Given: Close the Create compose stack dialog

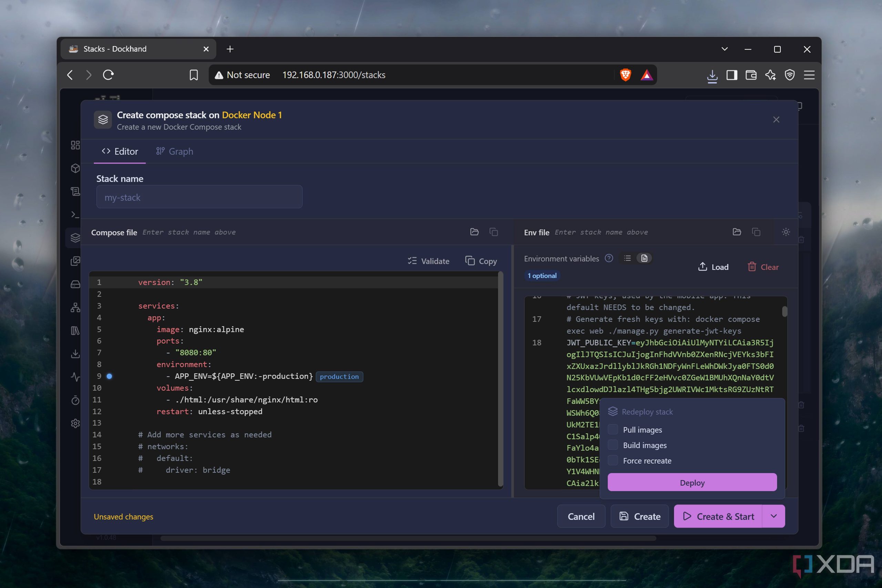Looking at the screenshot, I should pos(776,120).
